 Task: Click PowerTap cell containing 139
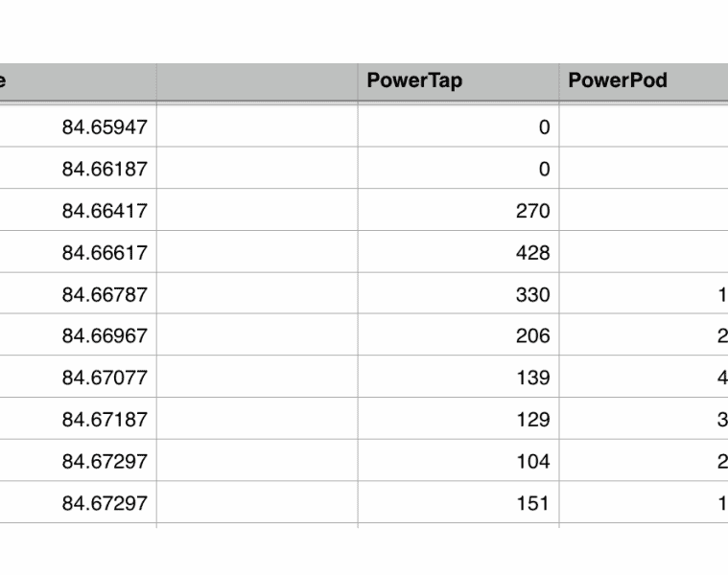click(458, 378)
